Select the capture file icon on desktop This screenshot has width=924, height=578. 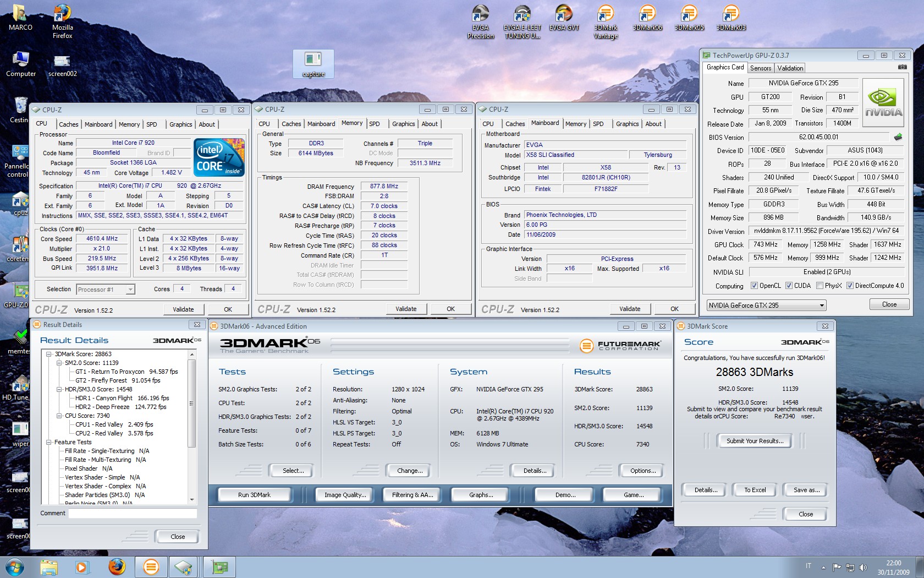click(x=313, y=64)
